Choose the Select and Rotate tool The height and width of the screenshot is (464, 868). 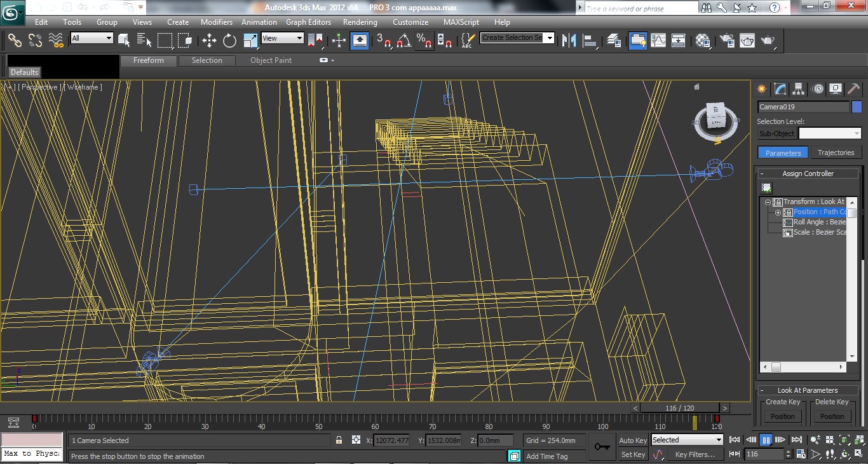point(229,40)
